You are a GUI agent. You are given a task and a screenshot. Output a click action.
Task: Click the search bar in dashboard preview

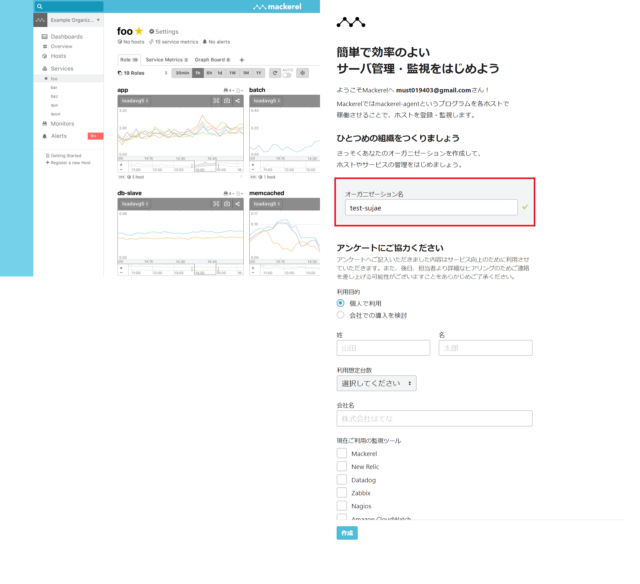69,6
